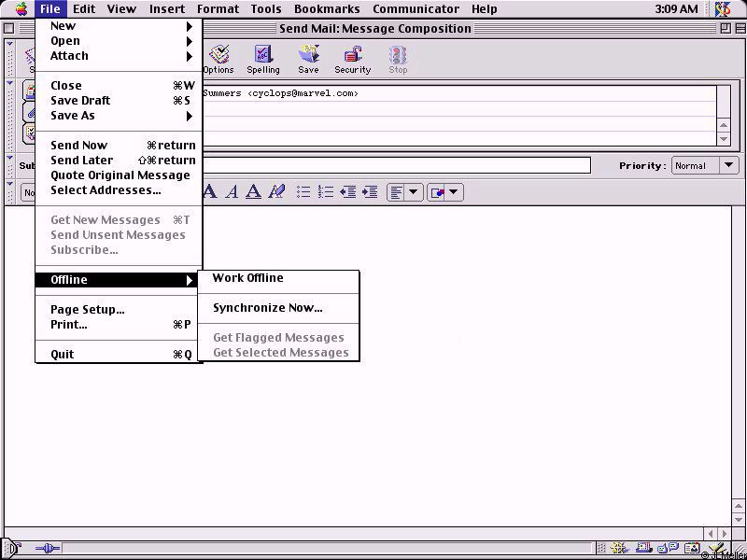This screenshot has width=747, height=560.
Task: Open the Help menu
Action: coord(485,9)
